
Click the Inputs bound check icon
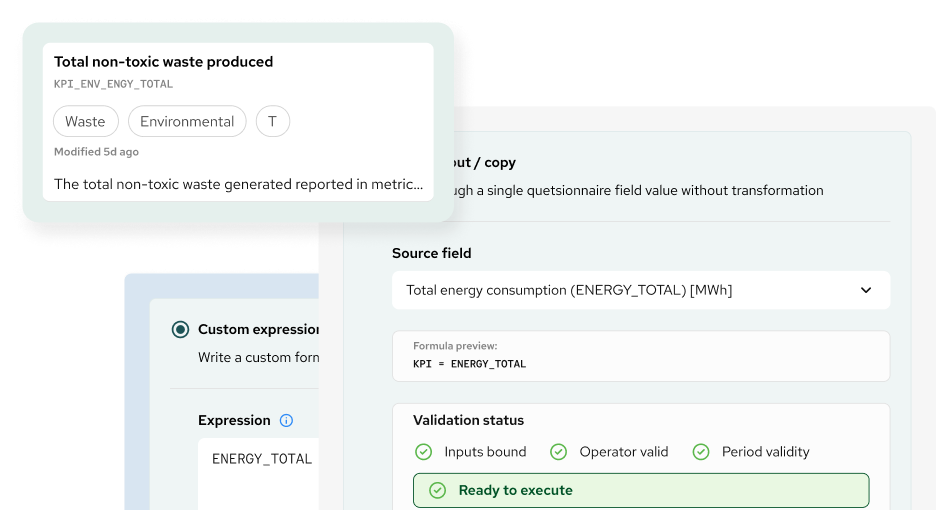[x=423, y=452]
